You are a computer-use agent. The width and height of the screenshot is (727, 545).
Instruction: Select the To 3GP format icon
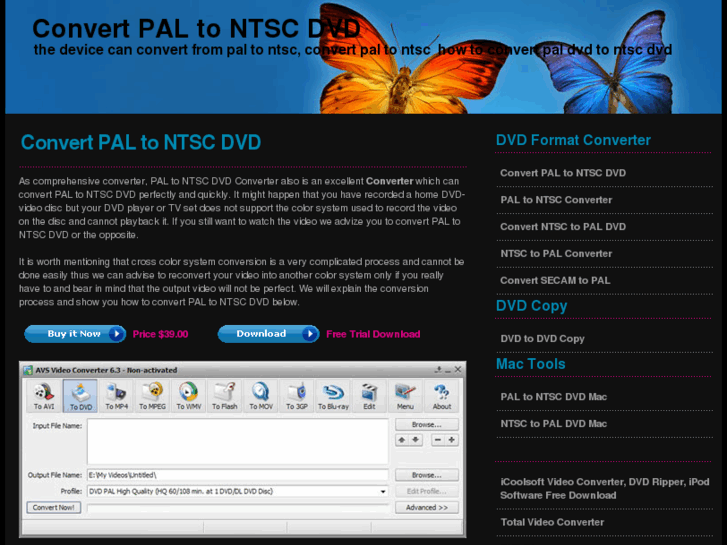click(297, 396)
